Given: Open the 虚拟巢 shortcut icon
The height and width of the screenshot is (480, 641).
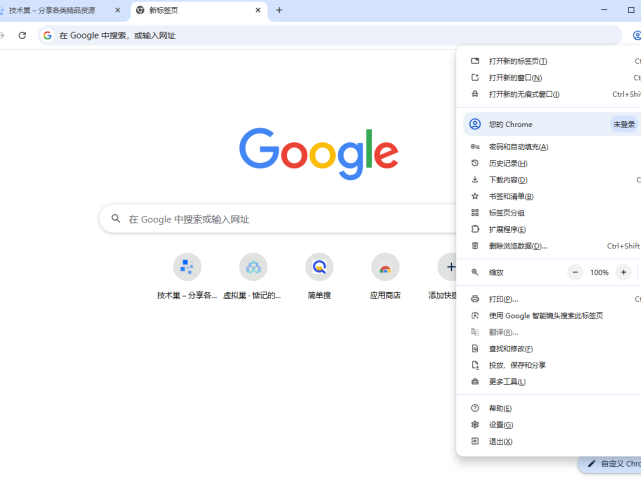Looking at the screenshot, I should pyautogui.click(x=253, y=267).
